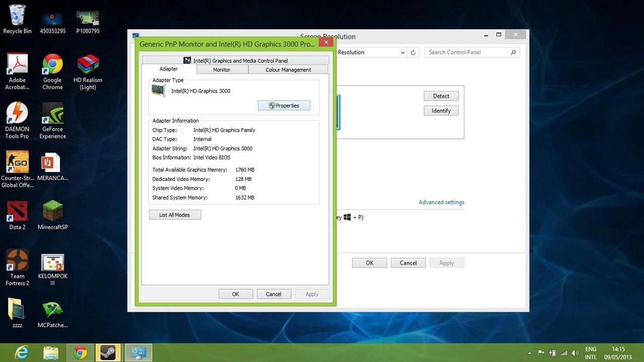
Task: Click the search magnifier icon
Action: click(513, 52)
